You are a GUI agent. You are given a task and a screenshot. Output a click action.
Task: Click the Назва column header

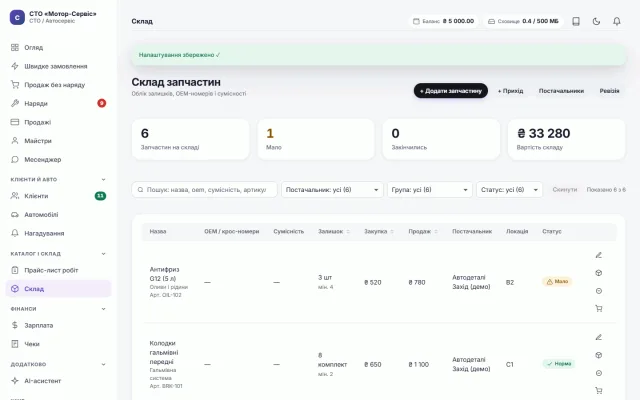[x=158, y=231]
